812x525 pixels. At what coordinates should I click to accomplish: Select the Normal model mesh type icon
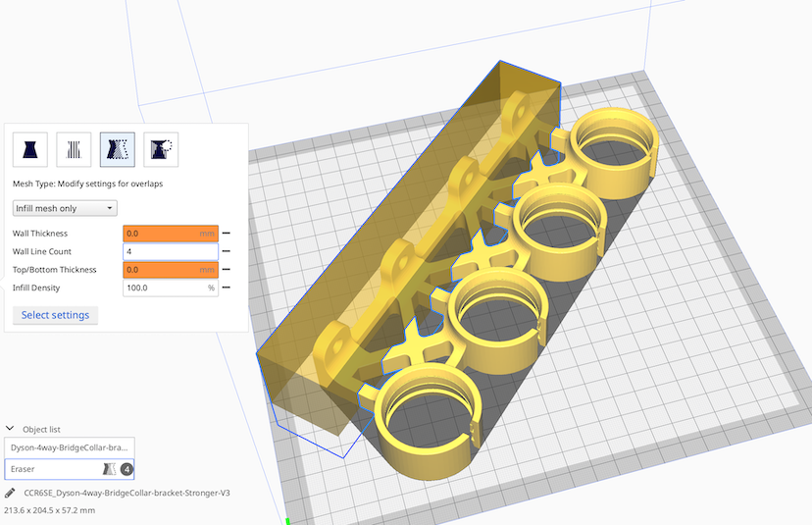point(29,149)
